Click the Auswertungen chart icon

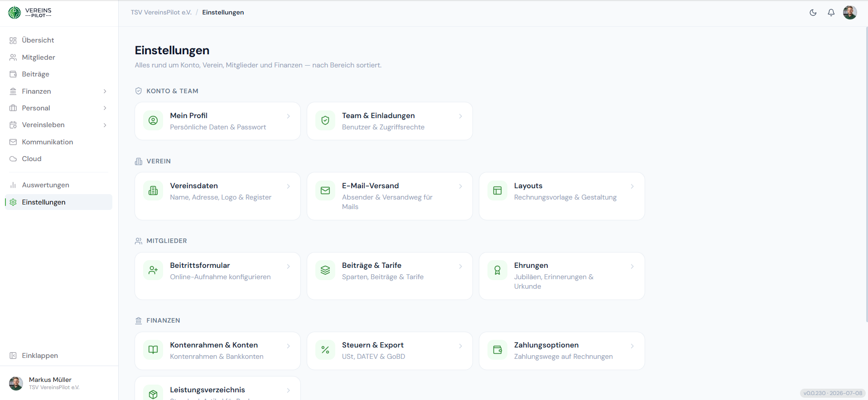(13, 185)
